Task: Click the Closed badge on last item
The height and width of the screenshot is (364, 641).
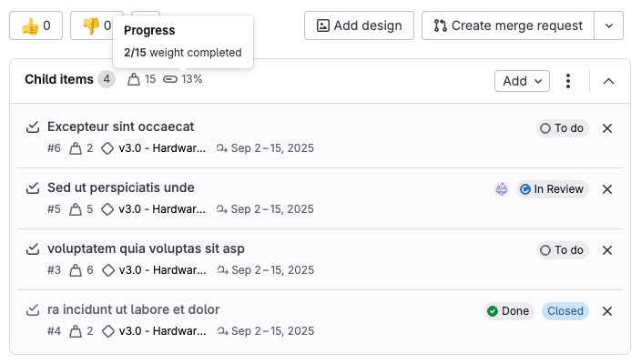Action: click(x=565, y=311)
